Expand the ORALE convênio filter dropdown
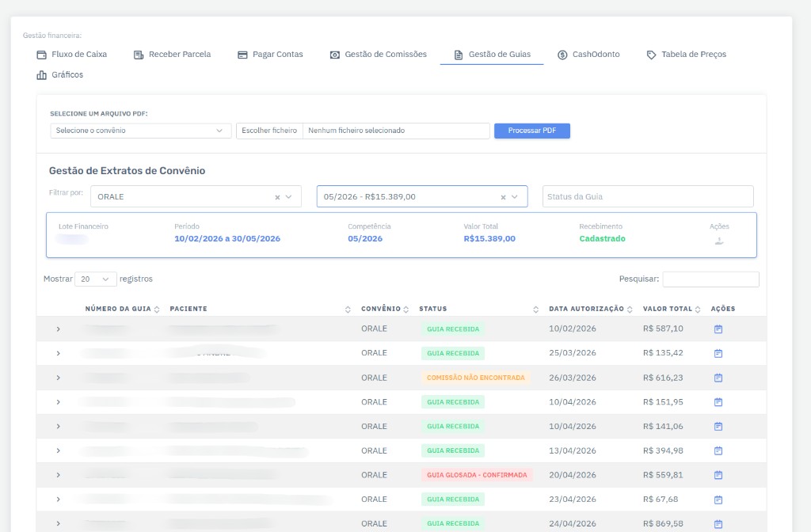 coord(288,197)
